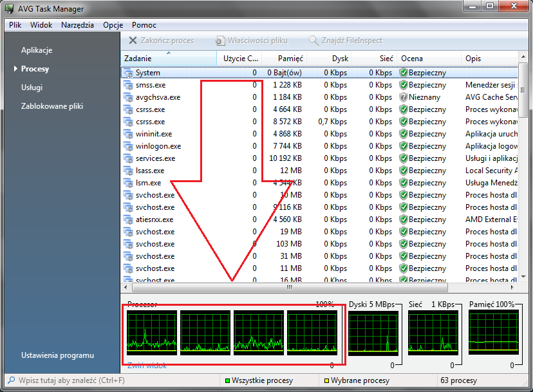Screen dimensions: 533x392
Task: Click the horizontal scrollbar left arrow
Action: pos(126,287)
